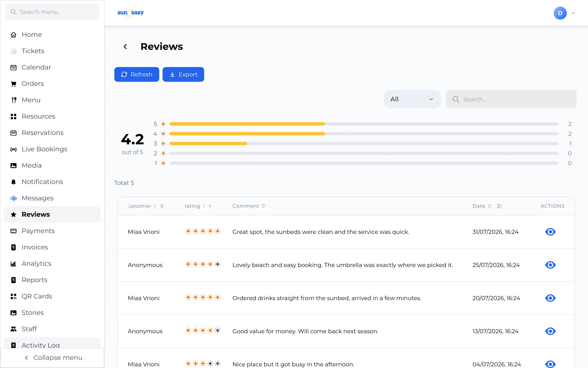This screenshot has width=588, height=368.
Task: Click the five-sun rating for 31/07/2026 review
Action: (203, 231)
